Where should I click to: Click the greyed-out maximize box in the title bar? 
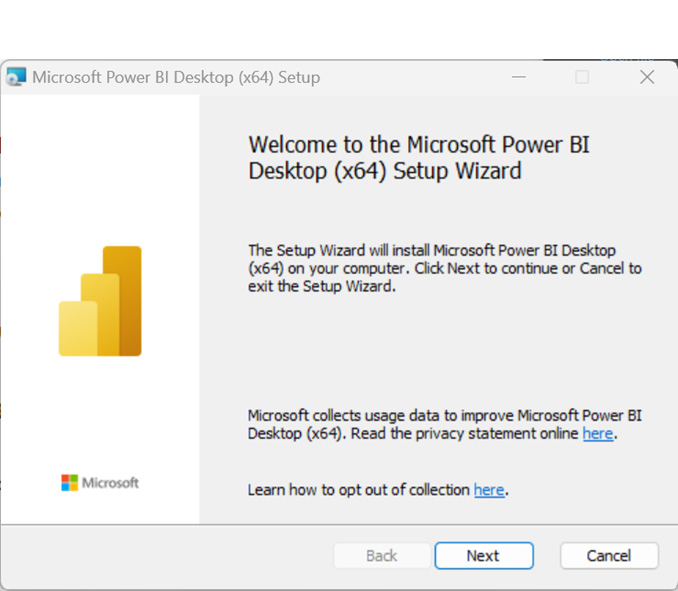pyautogui.click(x=582, y=77)
